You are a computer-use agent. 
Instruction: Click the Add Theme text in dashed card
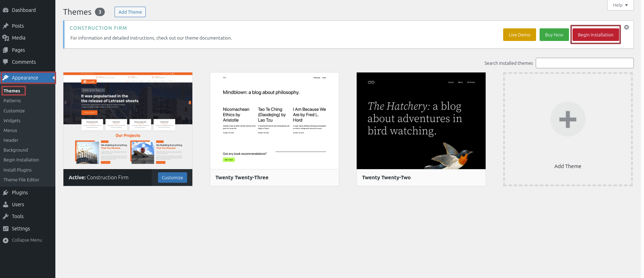(x=568, y=166)
